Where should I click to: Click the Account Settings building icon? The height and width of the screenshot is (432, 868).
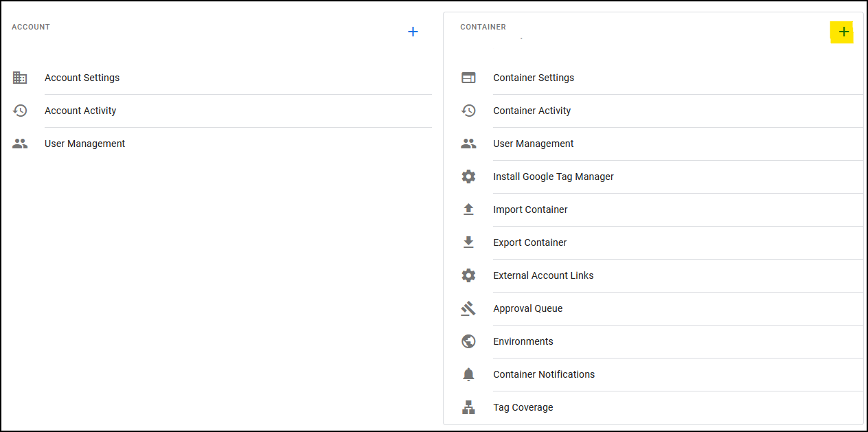[20, 78]
